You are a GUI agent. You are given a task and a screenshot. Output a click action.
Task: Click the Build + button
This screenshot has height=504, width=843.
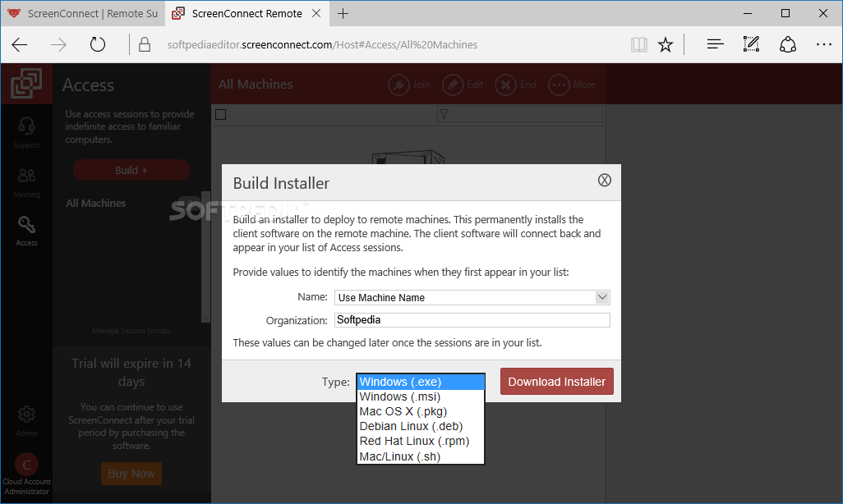(x=131, y=171)
